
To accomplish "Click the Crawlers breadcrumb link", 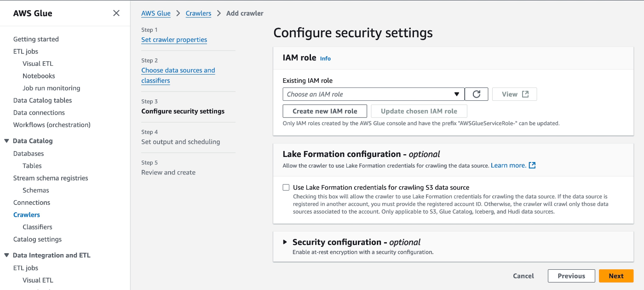I will point(198,13).
